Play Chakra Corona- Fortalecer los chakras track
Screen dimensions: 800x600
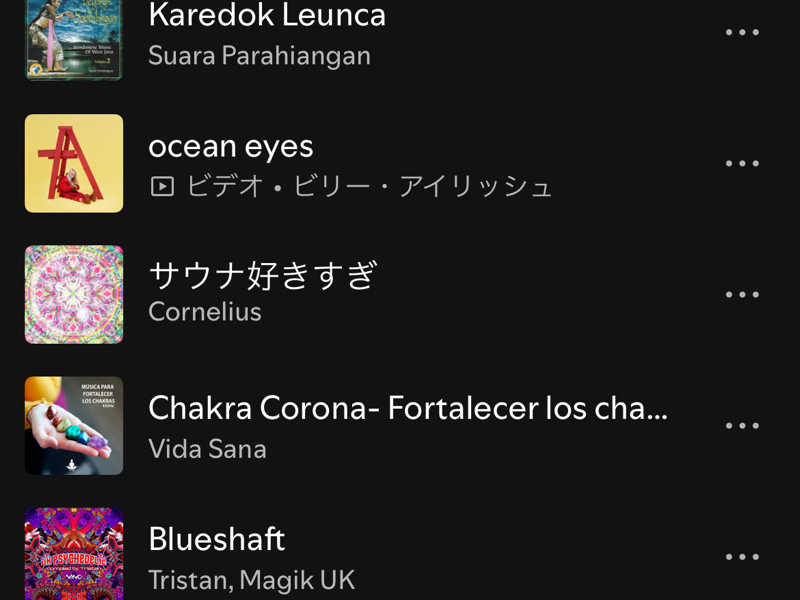pos(407,408)
